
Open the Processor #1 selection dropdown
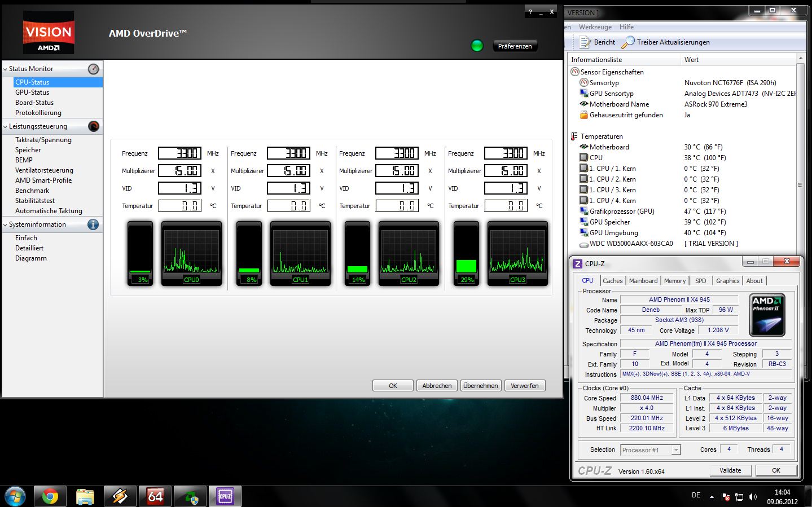coord(675,450)
